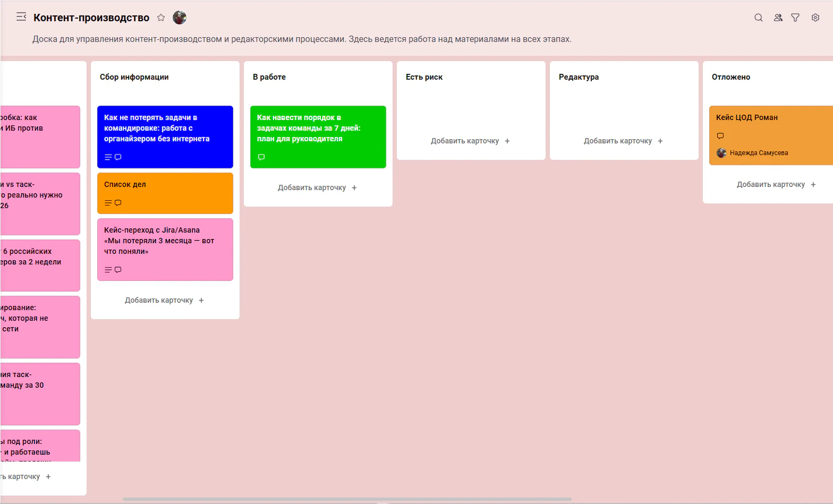Open the Кейс-переход с Jira/Asana card
The height and width of the screenshot is (504, 833).
click(165, 250)
